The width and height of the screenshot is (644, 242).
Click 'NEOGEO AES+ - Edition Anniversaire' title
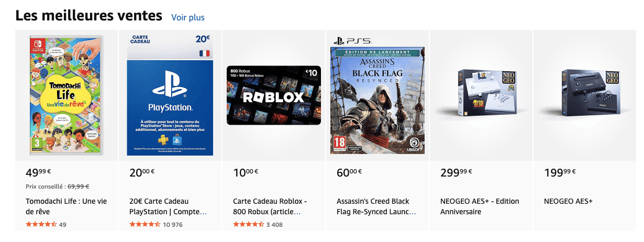click(x=479, y=206)
